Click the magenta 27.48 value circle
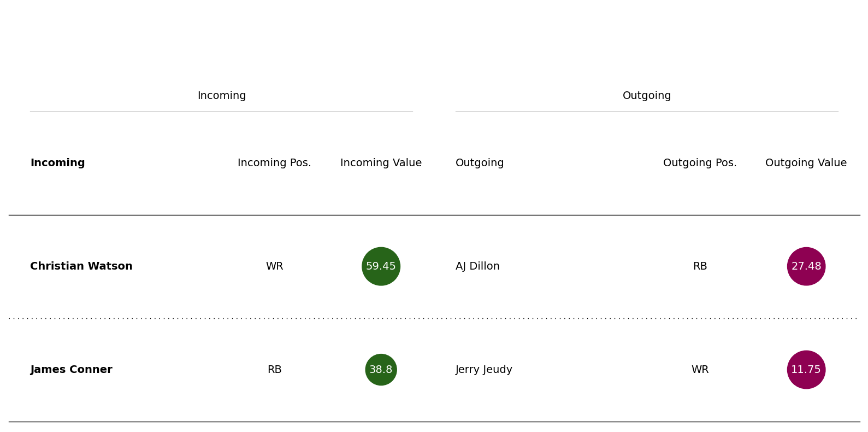 (x=806, y=266)
